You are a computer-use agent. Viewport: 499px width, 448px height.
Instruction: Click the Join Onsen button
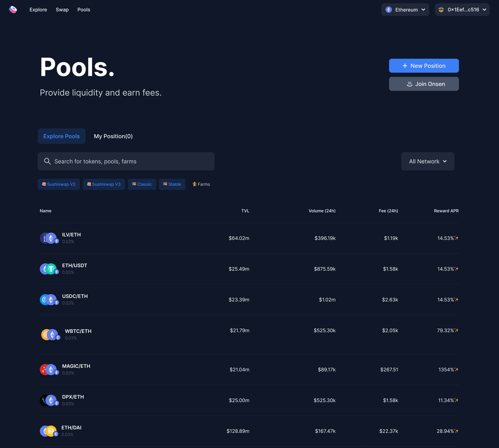(424, 84)
